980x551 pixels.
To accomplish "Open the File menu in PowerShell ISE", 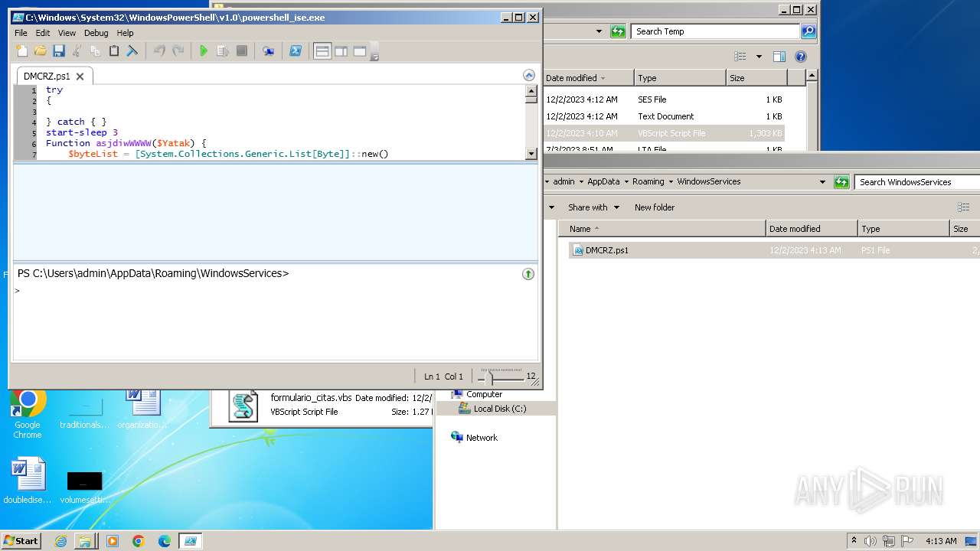I will 21,33.
